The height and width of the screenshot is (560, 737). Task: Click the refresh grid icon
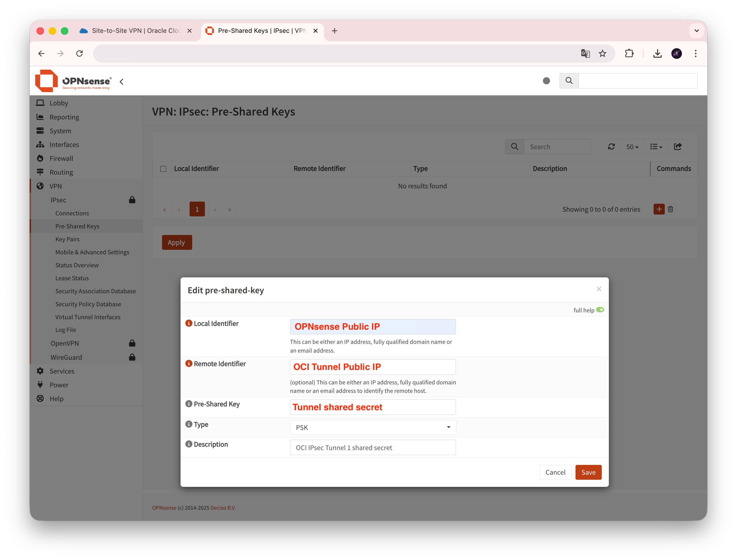point(611,147)
